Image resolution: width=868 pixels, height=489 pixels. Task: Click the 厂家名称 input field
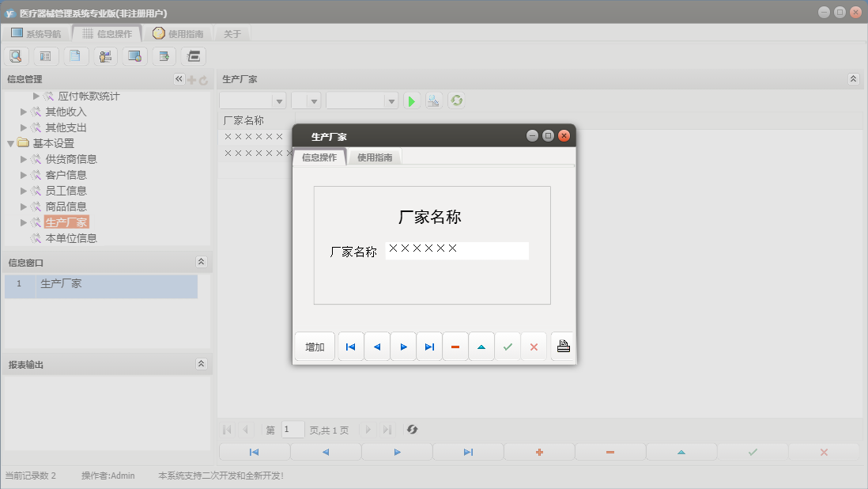click(457, 250)
